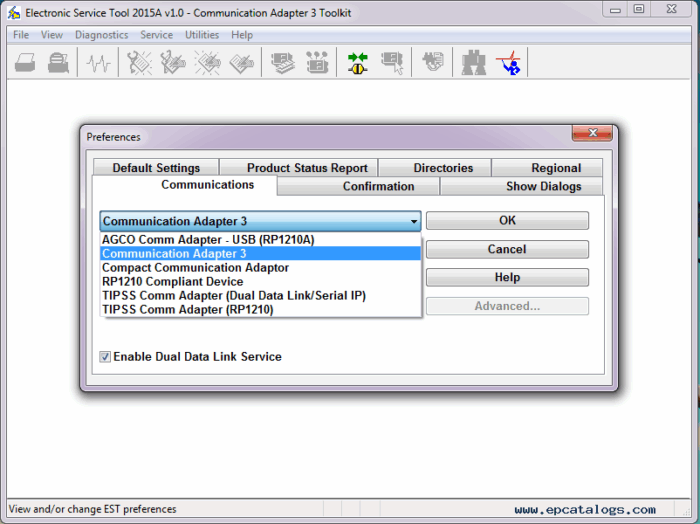
Task: Open the ECM Summary icon
Action: [x=283, y=62]
